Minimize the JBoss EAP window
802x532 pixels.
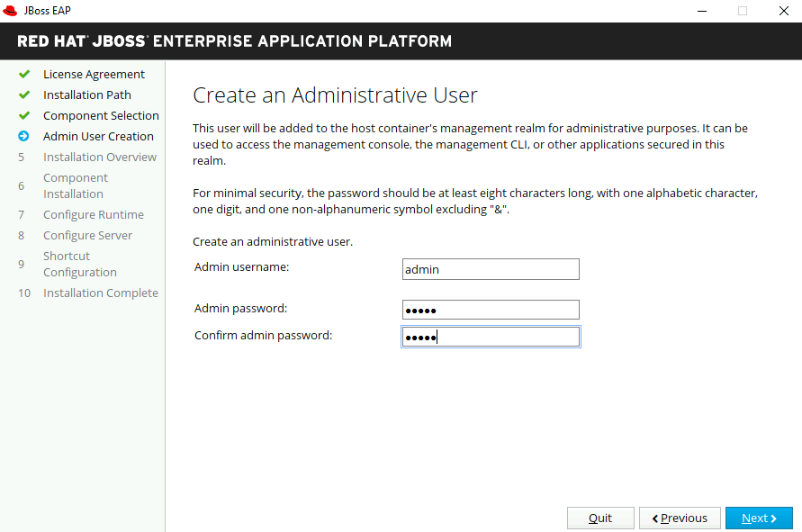coord(702,11)
